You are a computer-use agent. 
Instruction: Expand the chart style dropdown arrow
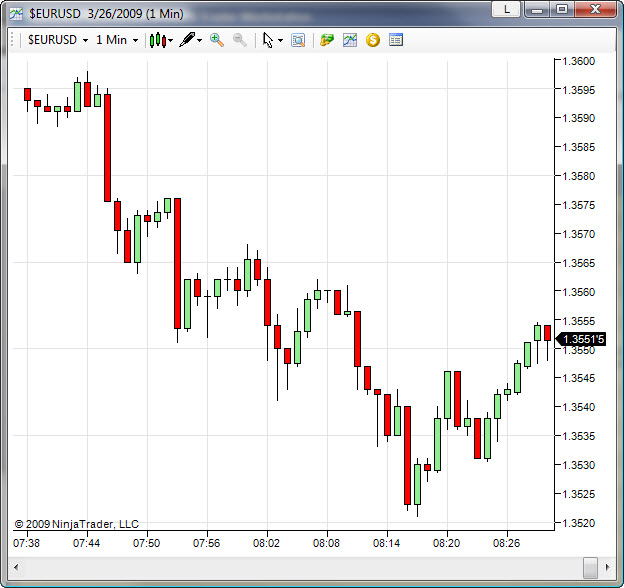click(x=171, y=40)
